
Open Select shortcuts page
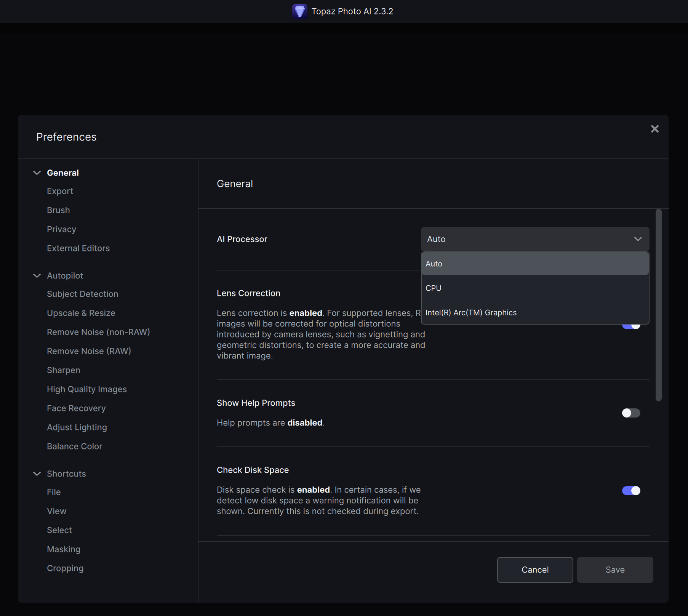pyautogui.click(x=59, y=530)
